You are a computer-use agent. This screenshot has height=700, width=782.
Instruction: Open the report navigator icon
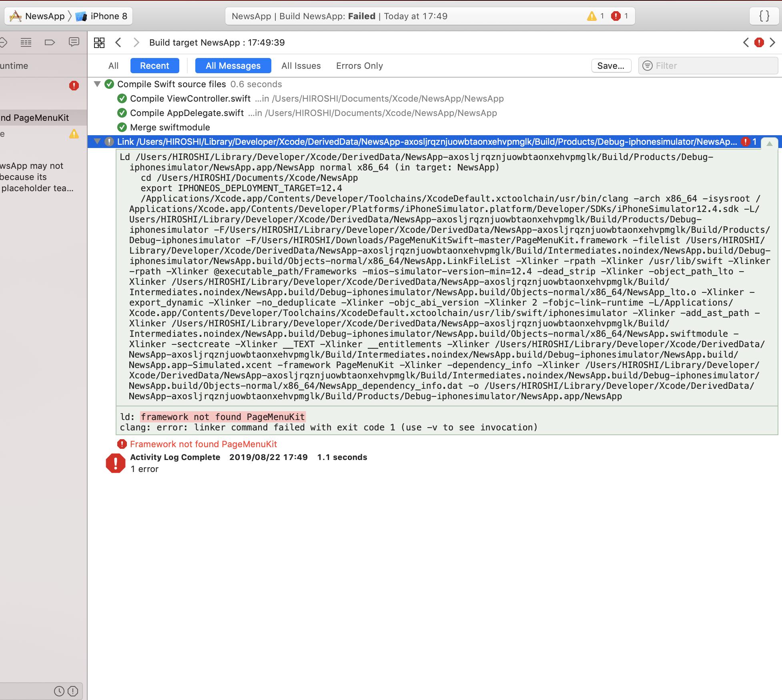[x=74, y=42]
